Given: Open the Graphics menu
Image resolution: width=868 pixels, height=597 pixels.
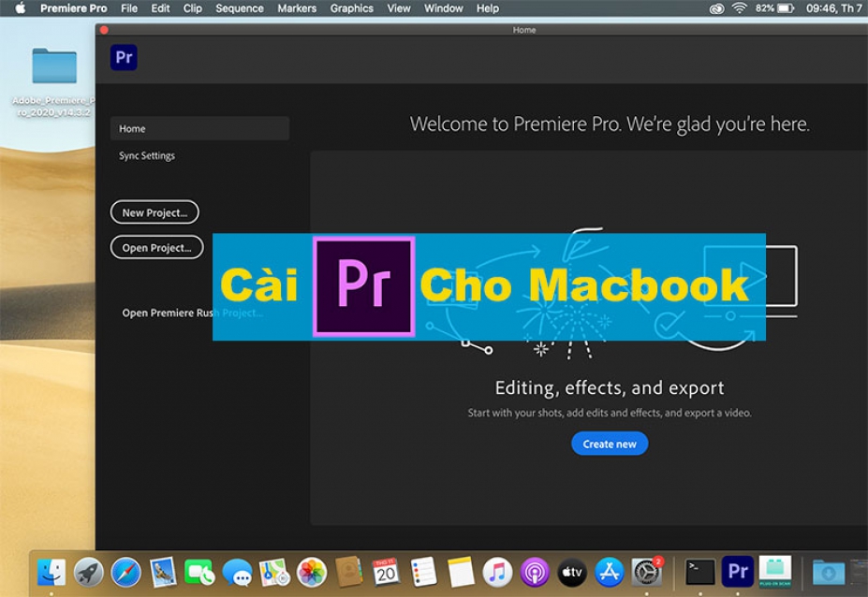Looking at the screenshot, I should [x=351, y=8].
